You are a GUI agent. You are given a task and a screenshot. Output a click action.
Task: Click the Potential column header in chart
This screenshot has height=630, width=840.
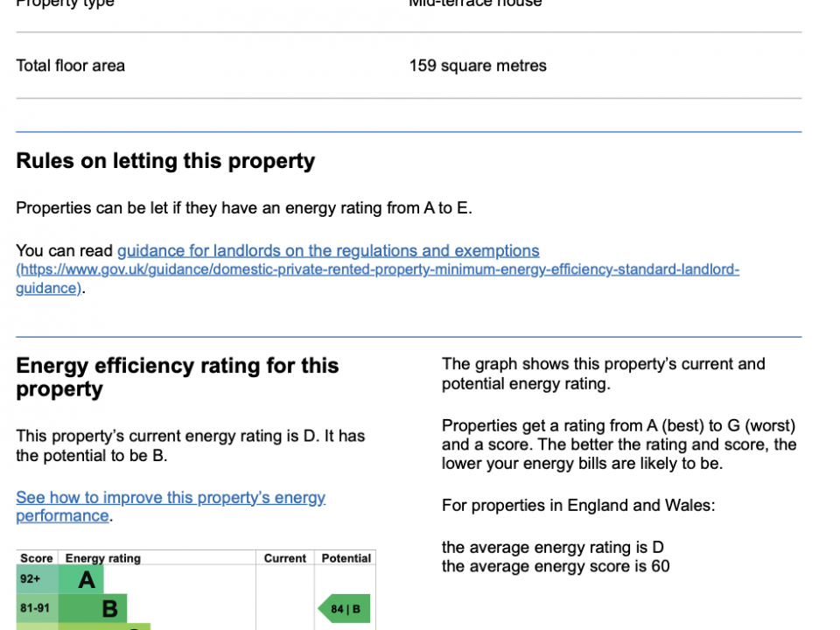click(x=346, y=558)
